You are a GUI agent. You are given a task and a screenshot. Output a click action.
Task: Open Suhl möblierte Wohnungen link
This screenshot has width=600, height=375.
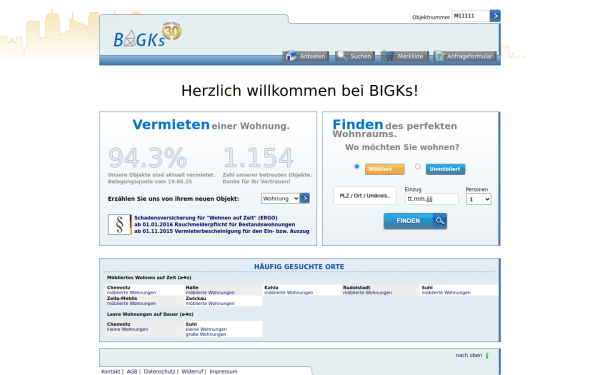(x=446, y=293)
